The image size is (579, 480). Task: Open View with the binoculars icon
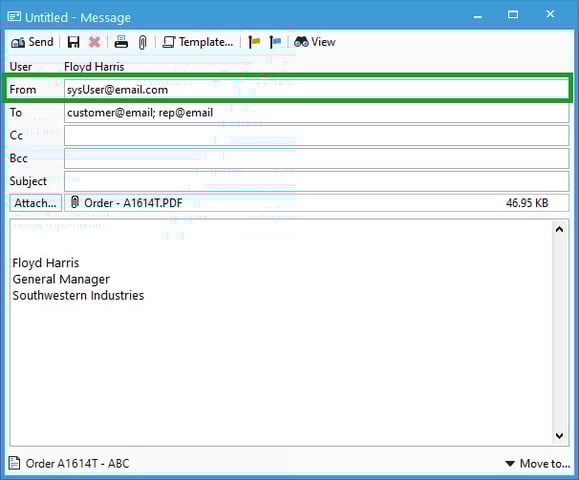point(315,42)
